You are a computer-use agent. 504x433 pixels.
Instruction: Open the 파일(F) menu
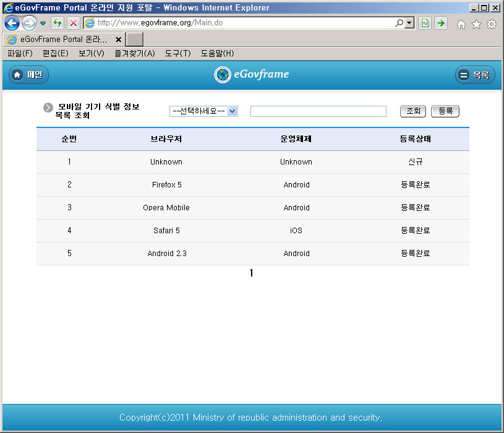[20, 54]
